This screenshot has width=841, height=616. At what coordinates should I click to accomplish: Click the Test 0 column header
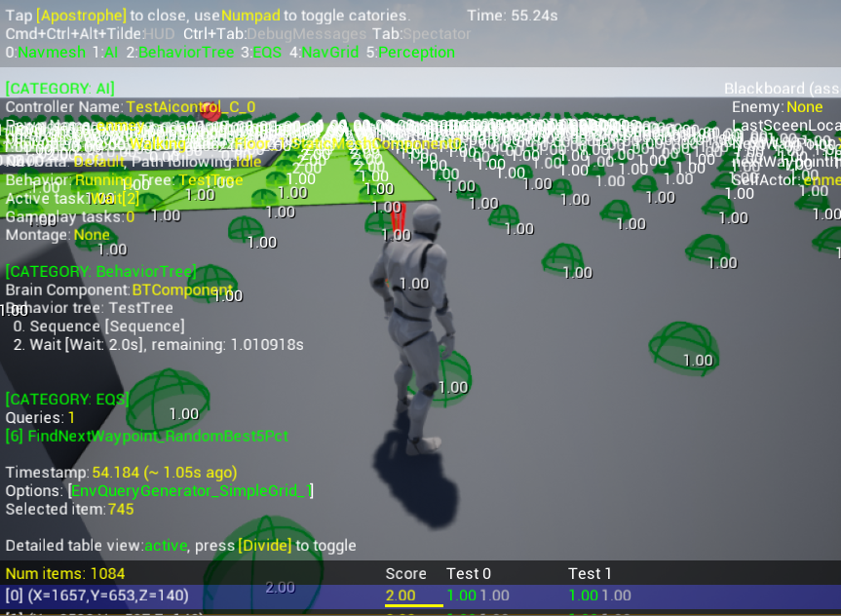pos(469,574)
